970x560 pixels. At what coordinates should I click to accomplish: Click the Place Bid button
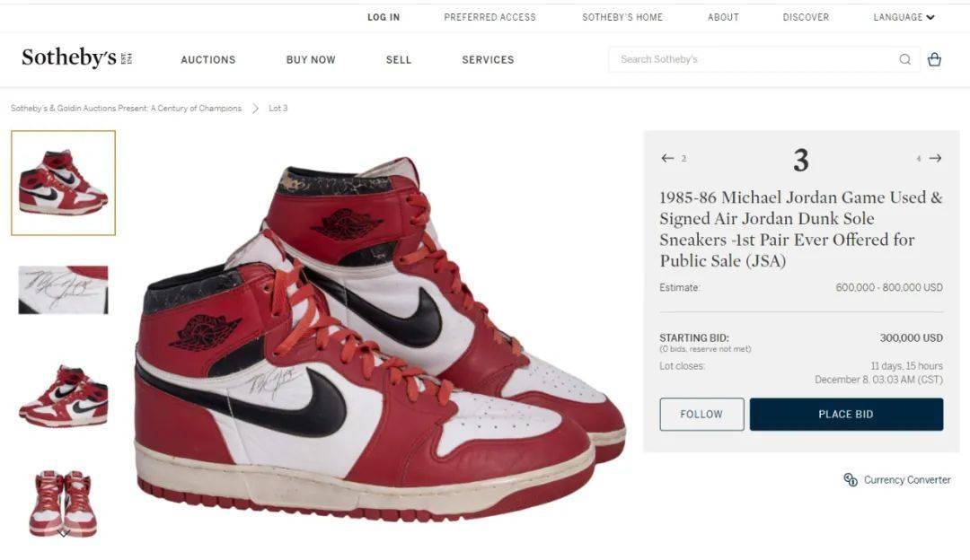pos(846,414)
